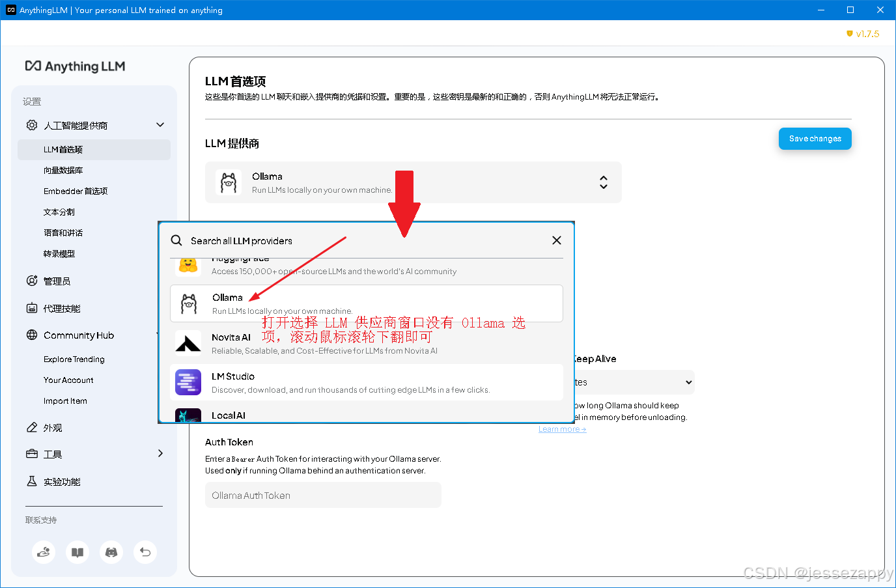The image size is (896, 588).
Task: Click the Anything LLM logo
Action: (75, 66)
